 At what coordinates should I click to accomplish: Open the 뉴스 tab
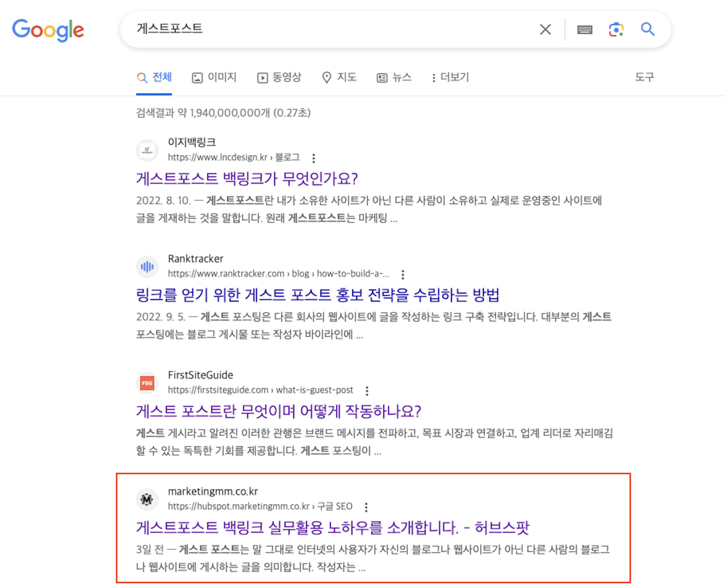394,78
